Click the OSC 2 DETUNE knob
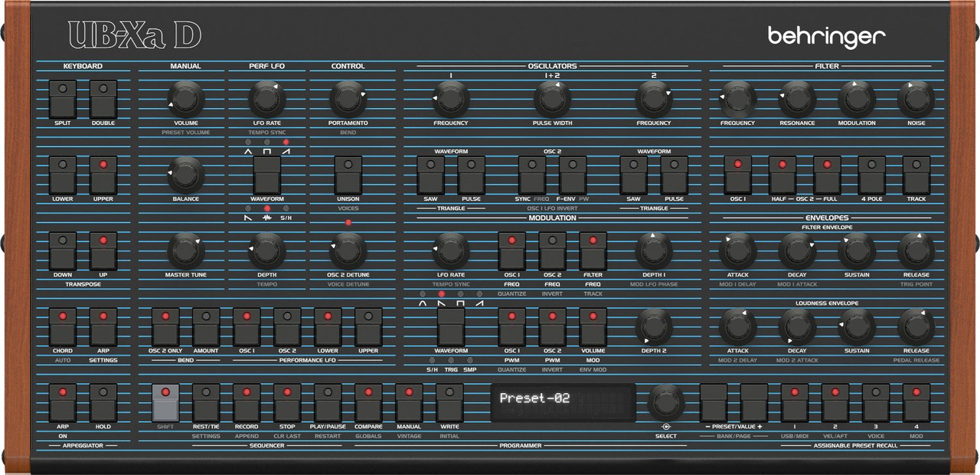Screen dimensions: 980x475 coord(348,251)
